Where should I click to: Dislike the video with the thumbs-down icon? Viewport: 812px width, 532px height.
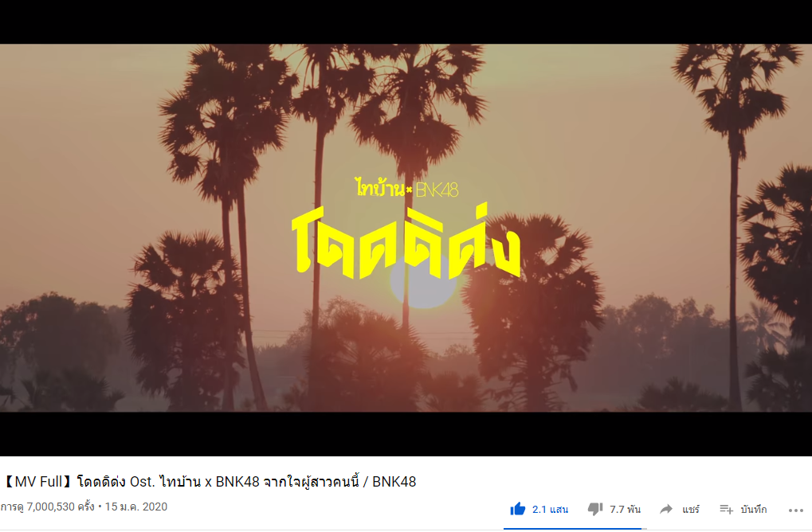tap(595, 509)
